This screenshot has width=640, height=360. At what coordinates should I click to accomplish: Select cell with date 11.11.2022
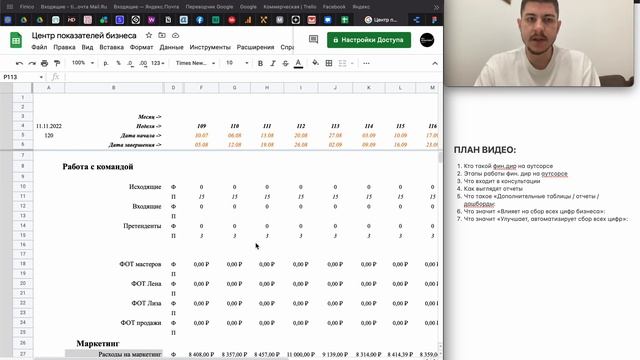coord(49,126)
